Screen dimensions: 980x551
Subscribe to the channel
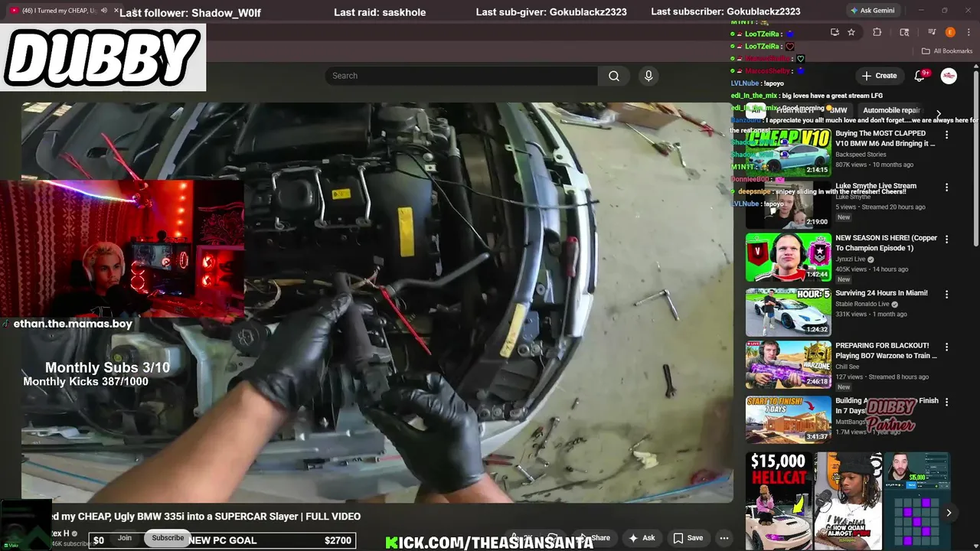click(x=168, y=538)
